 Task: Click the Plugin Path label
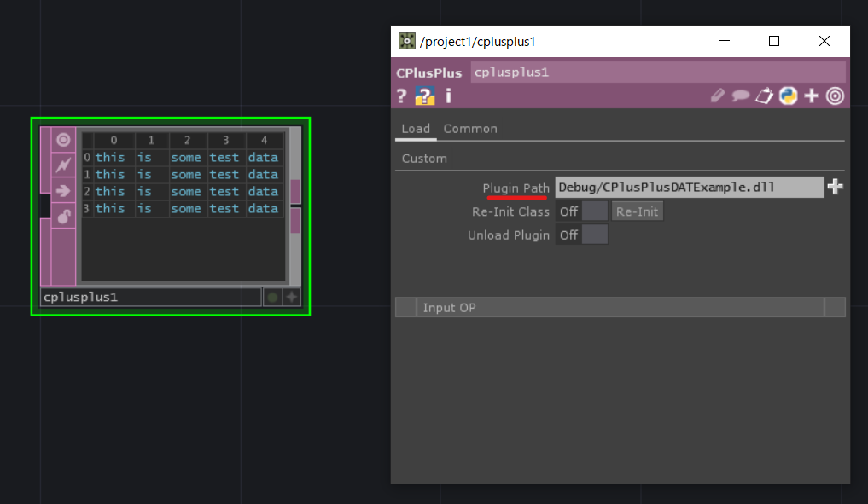pyautogui.click(x=516, y=188)
